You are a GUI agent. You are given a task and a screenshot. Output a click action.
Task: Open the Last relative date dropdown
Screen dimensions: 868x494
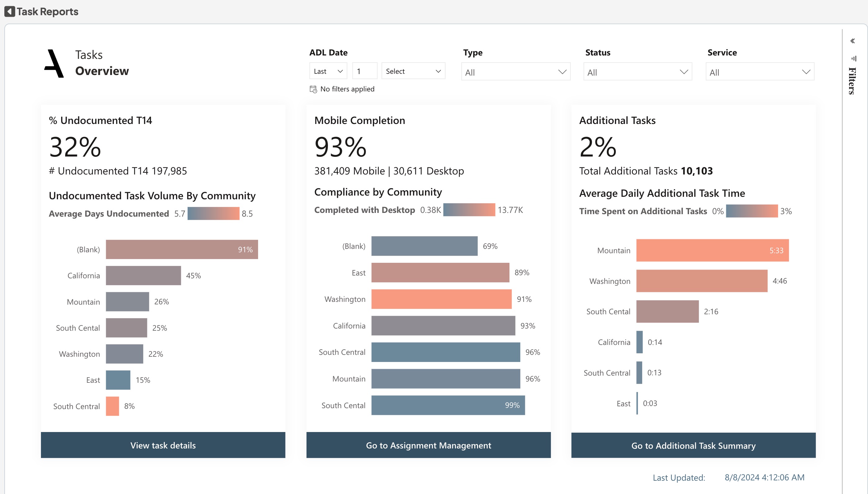[x=328, y=71]
